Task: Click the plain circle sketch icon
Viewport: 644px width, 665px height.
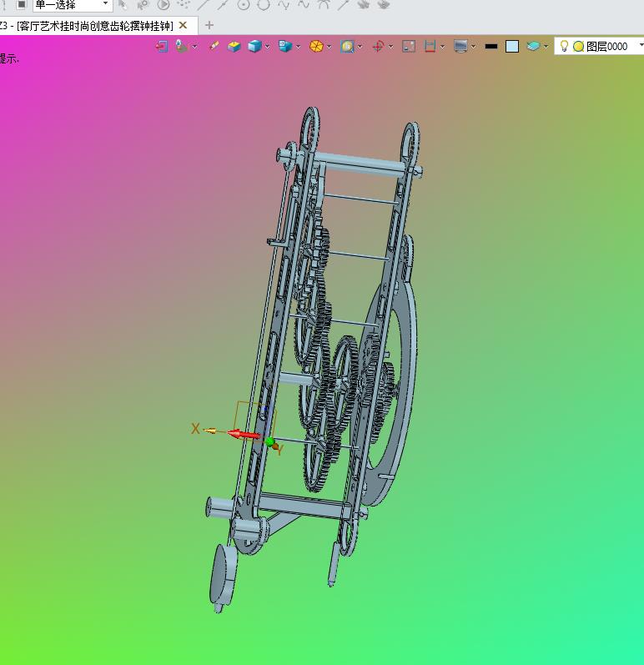Action: tap(264, 5)
